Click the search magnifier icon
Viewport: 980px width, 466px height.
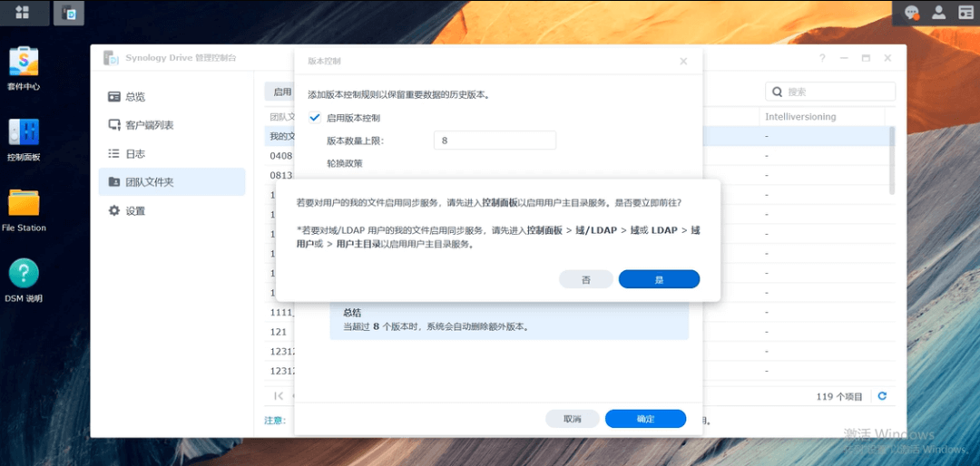[x=778, y=92]
